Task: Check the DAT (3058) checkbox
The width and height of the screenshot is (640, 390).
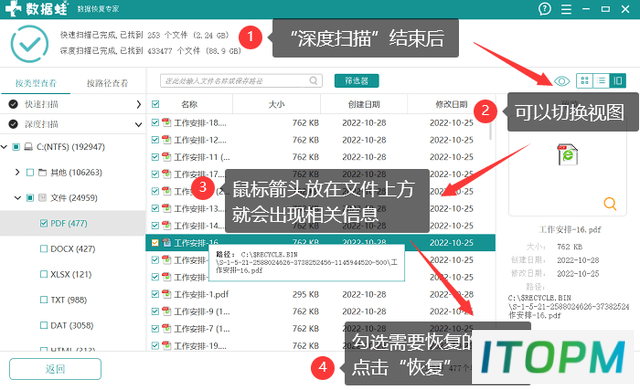Action: point(44,325)
